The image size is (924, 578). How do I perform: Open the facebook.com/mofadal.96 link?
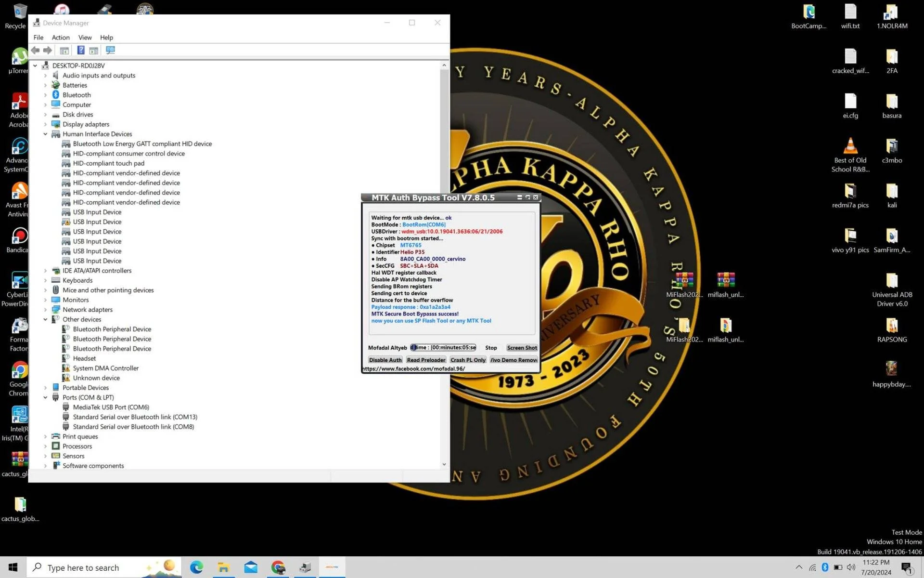pyautogui.click(x=414, y=369)
